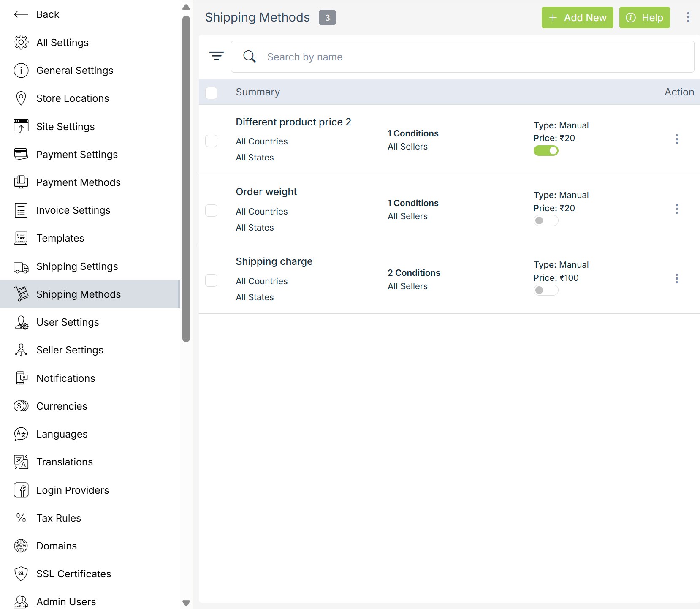Click the Login Providers Facebook icon
700x609 pixels.
[x=21, y=490]
